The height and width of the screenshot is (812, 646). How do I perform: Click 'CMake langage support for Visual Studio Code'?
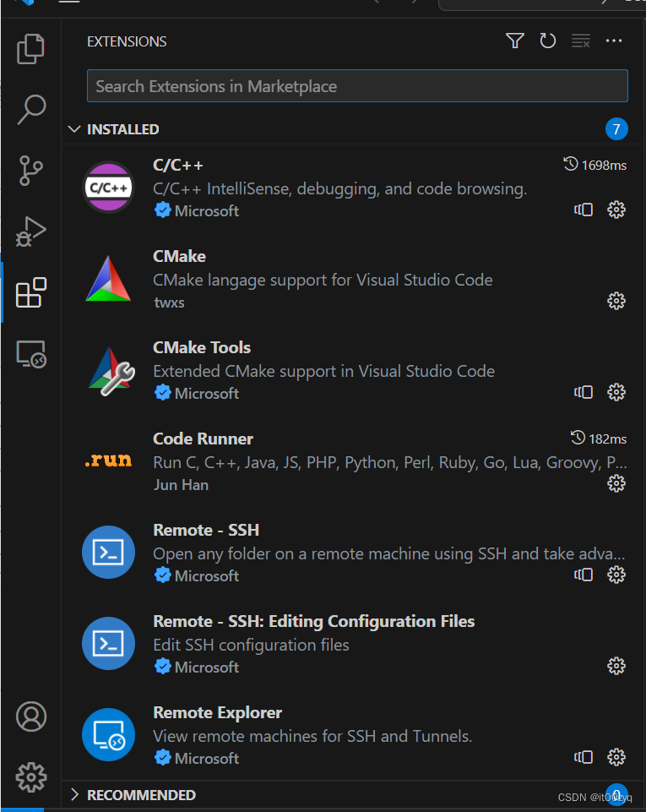(x=323, y=281)
